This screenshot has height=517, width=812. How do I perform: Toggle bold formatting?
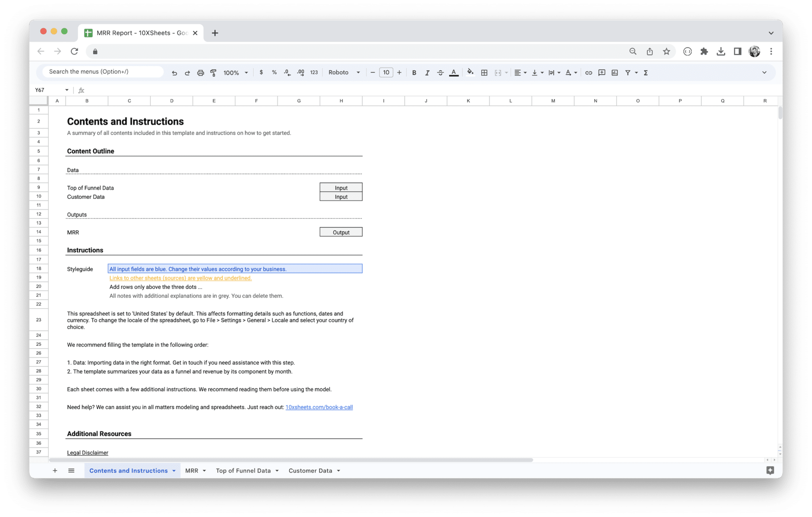pyautogui.click(x=414, y=72)
